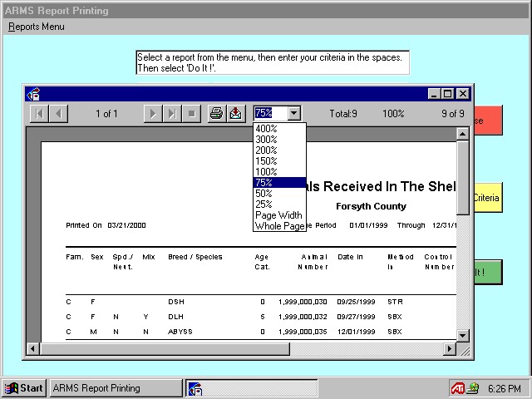Screen dimensions: 532x399
Task: Maximize the report viewer window
Action: (447, 94)
